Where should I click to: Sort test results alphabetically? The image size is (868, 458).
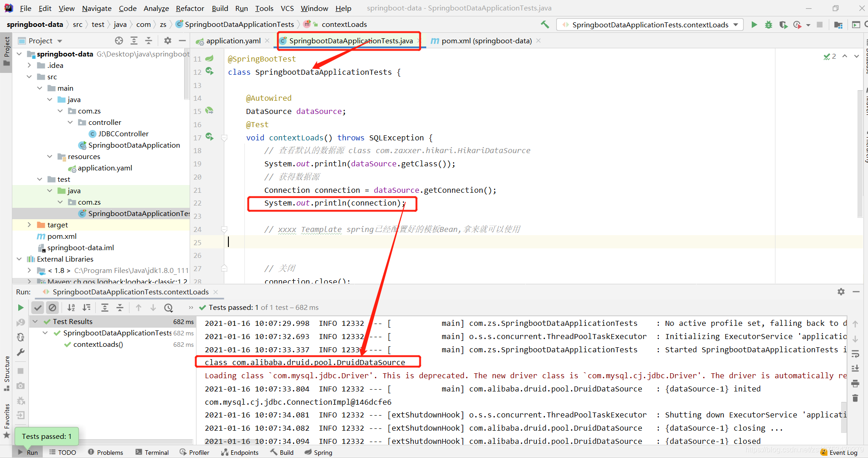[x=71, y=308]
